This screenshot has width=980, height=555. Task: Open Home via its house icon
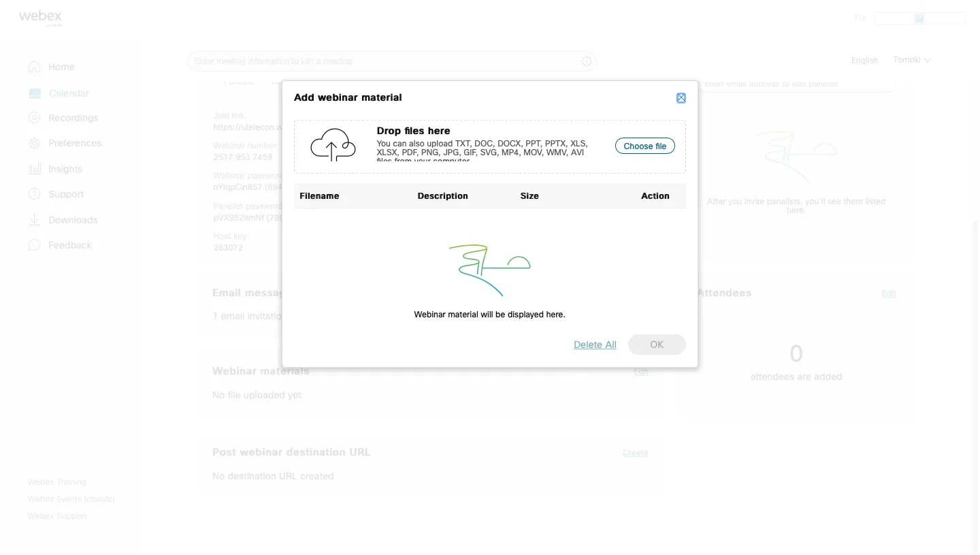pyautogui.click(x=34, y=67)
